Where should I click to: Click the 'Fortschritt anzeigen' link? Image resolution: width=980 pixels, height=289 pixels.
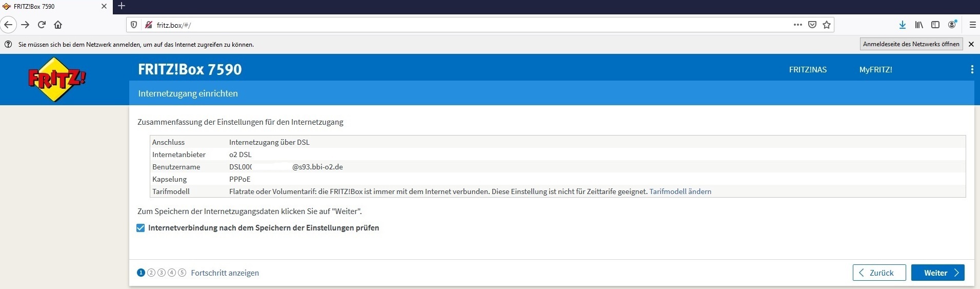tap(225, 273)
